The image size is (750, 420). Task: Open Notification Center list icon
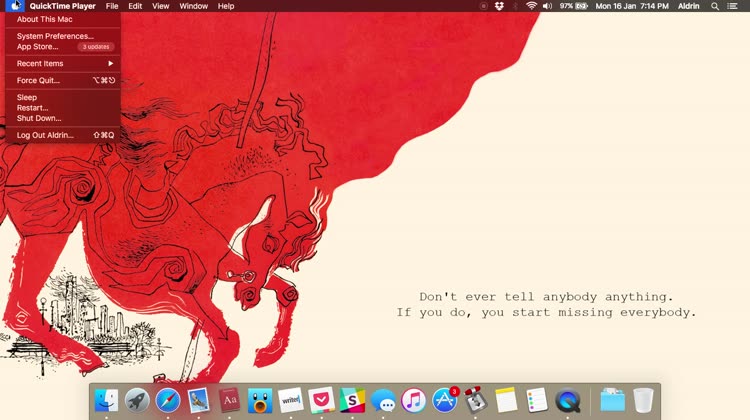pos(732,6)
